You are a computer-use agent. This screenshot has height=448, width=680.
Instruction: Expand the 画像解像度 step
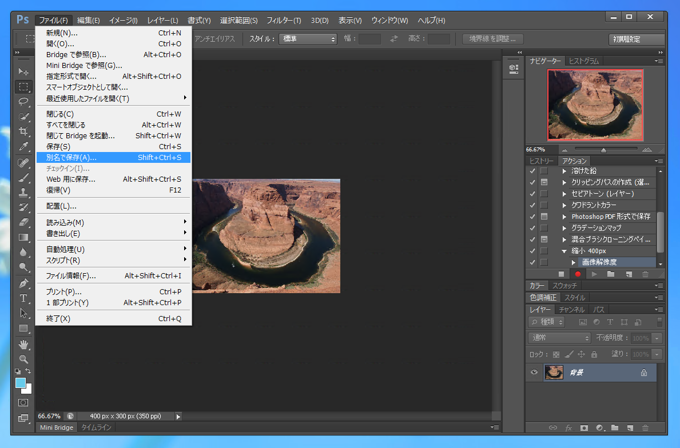point(573,262)
